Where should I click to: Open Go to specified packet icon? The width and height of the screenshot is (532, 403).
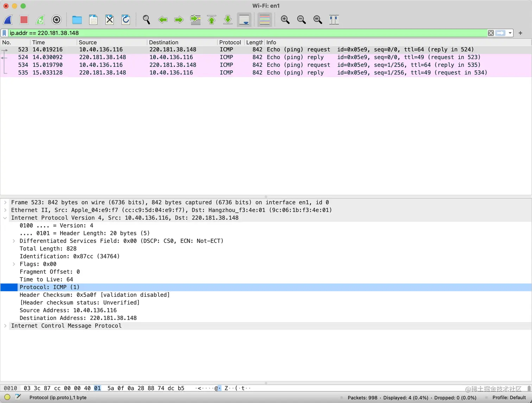tap(195, 20)
